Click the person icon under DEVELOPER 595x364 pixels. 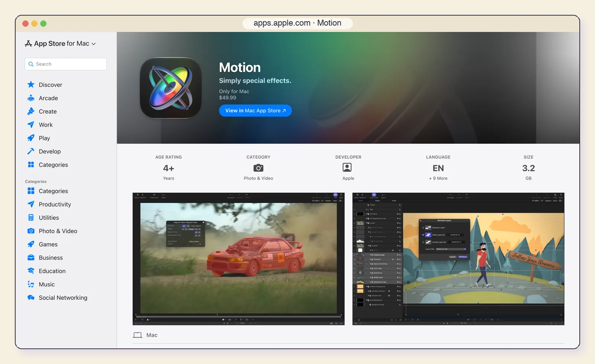[347, 168]
